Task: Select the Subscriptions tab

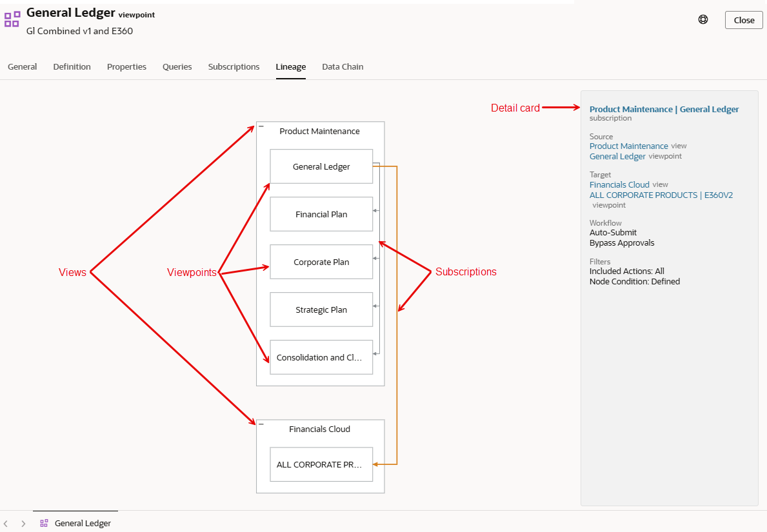Action: (234, 66)
